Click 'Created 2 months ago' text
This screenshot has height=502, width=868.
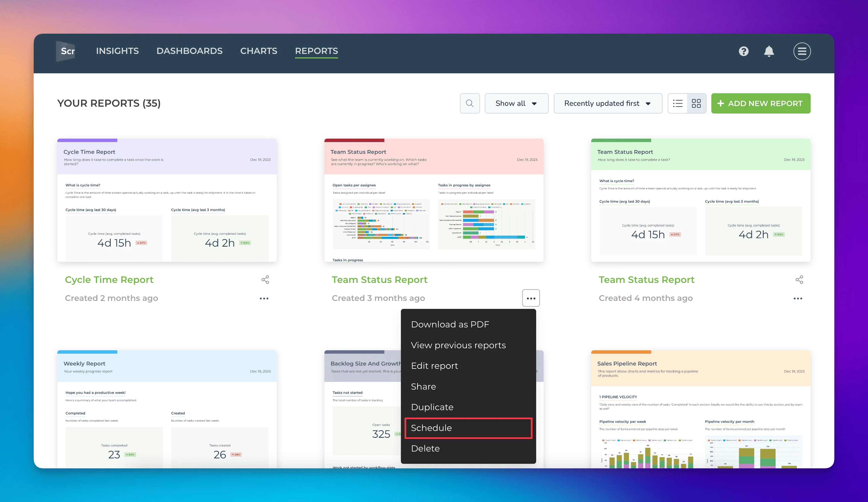[x=111, y=298]
